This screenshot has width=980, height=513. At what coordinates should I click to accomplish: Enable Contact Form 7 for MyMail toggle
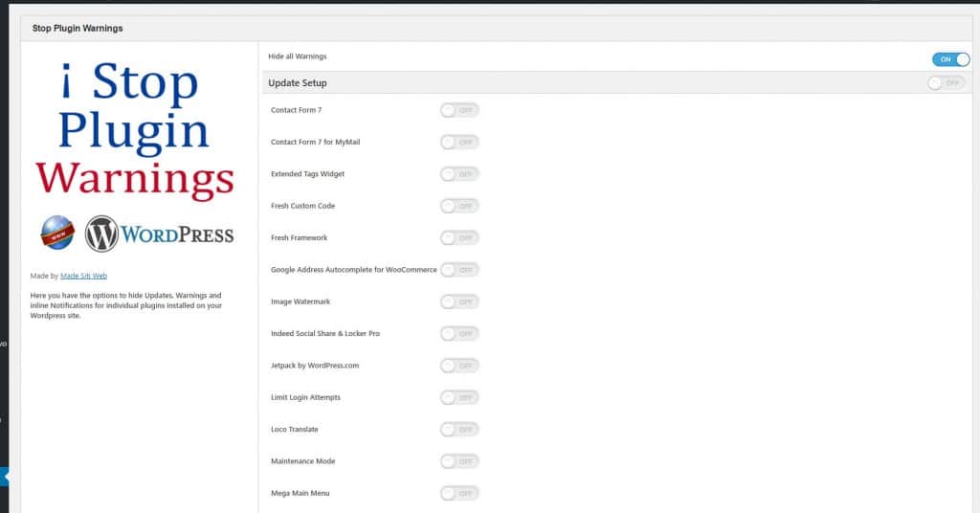click(x=459, y=143)
